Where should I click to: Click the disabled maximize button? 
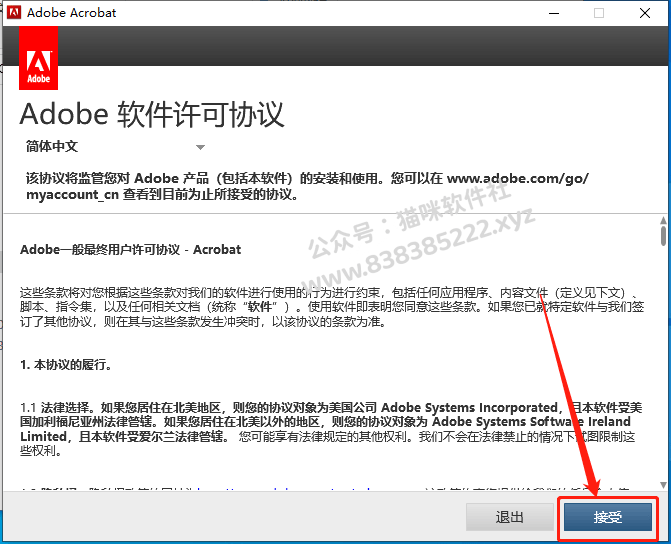click(x=599, y=13)
